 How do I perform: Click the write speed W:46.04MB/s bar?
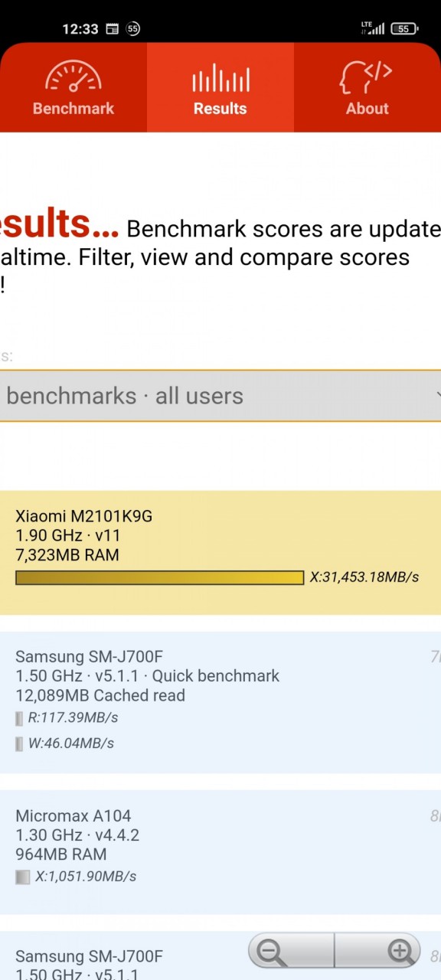(x=19, y=743)
